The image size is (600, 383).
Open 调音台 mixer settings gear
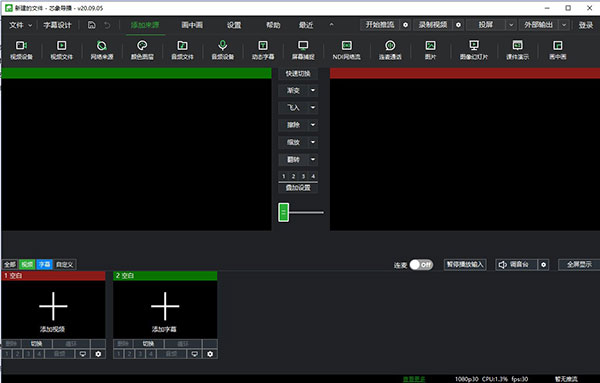pos(543,264)
